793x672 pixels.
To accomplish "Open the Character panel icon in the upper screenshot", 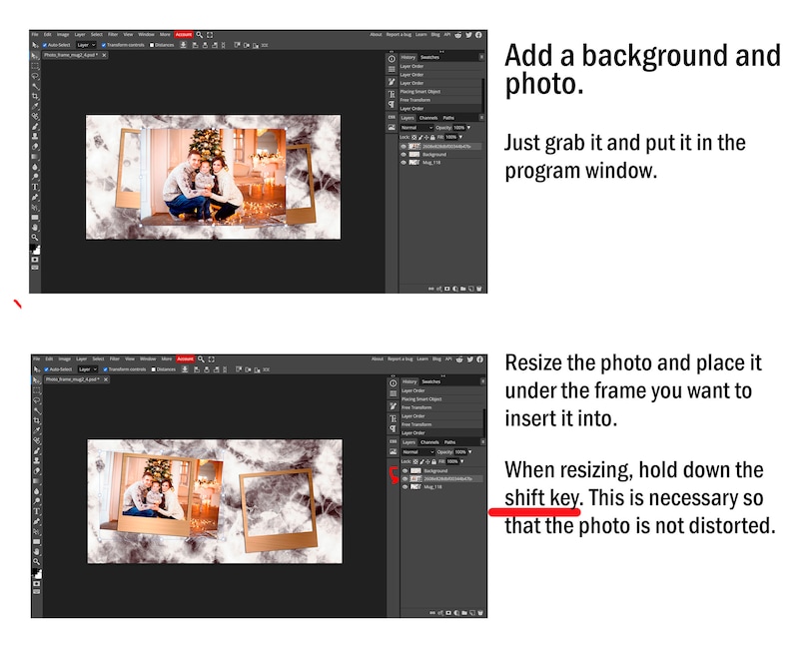I will point(392,94).
